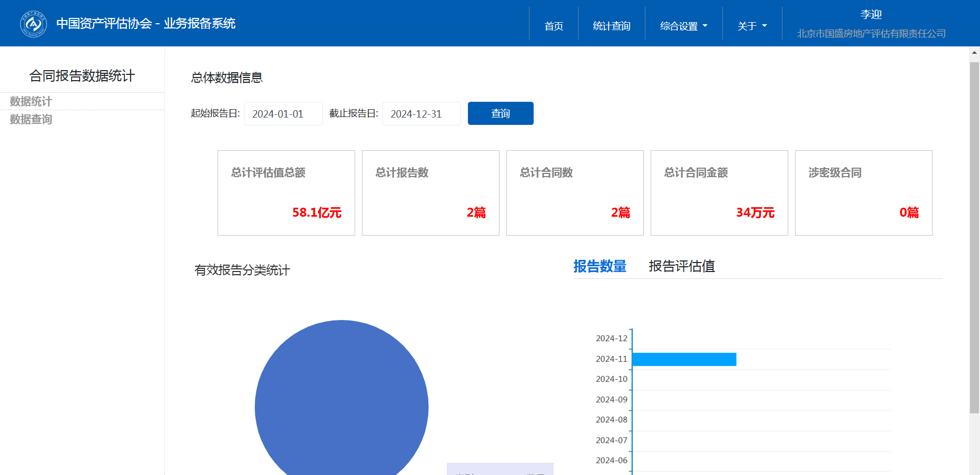980x475 pixels.
Task: Click the 总计评估值总额 card
Action: point(286,193)
